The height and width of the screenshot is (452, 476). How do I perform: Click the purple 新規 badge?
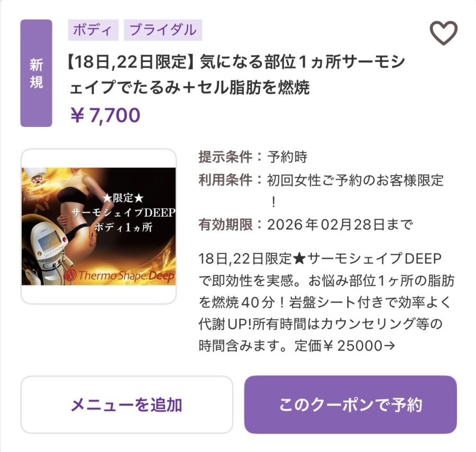(36, 73)
